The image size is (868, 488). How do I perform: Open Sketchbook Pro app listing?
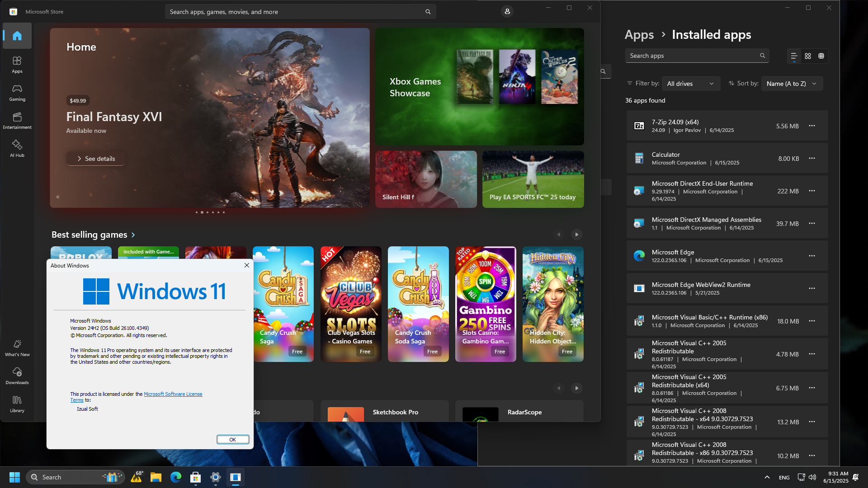(384, 411)
